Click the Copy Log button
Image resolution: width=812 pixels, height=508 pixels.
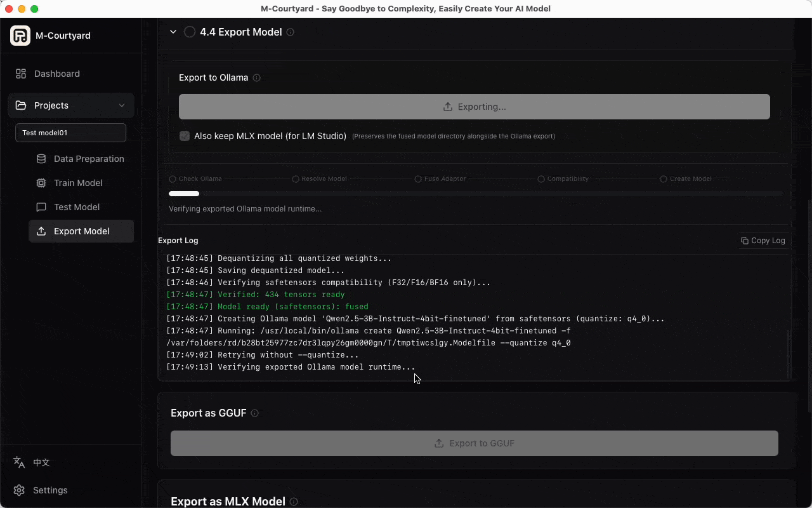763,241
